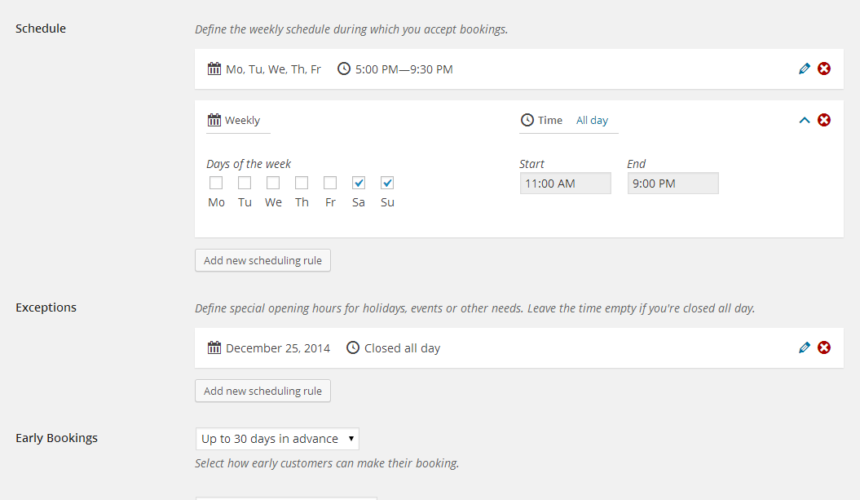Click the Start time field
Viewport: 860px width, 500px height.
565,183
